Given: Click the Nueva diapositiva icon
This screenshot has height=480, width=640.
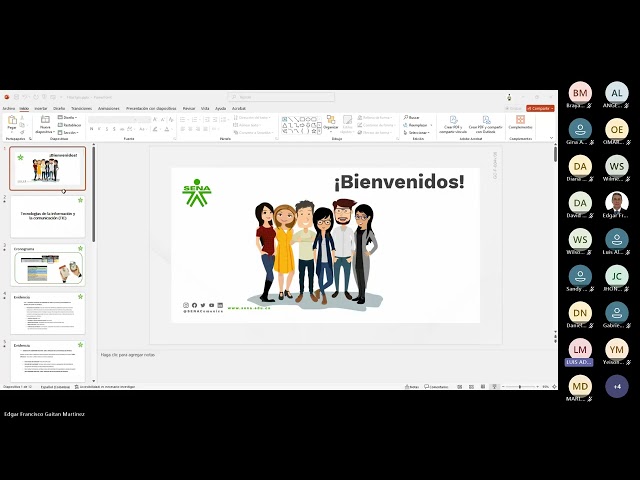Looking at the screenshot, I should pos(45,119).
